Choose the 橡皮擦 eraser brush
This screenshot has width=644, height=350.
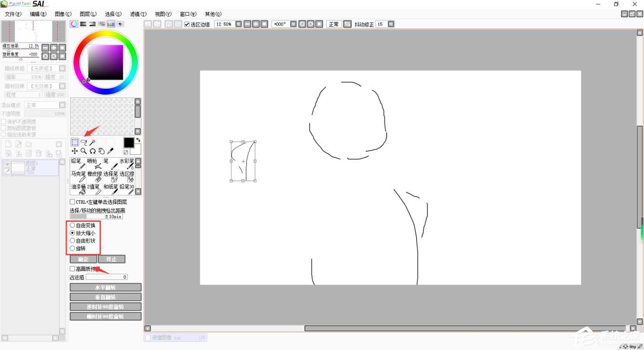click(94, 176)
